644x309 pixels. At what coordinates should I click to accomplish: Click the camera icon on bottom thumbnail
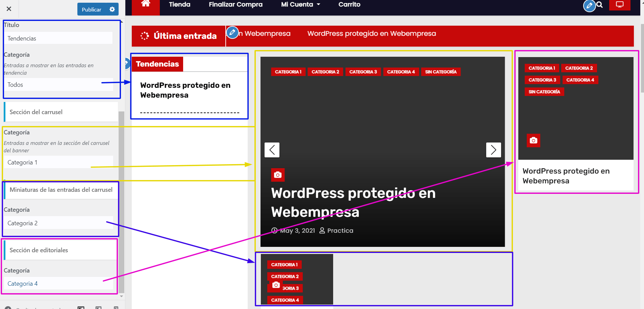tap(276, 285)
